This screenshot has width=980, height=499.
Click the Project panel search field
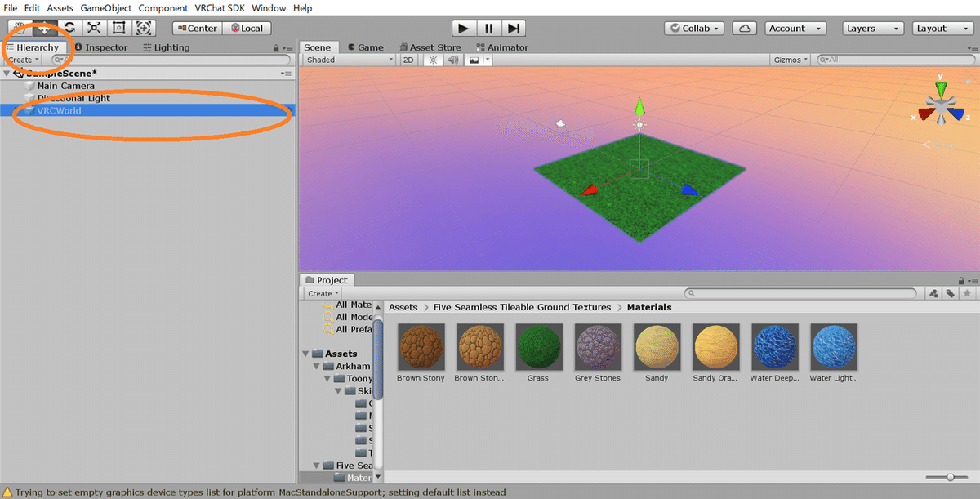point(800,293)
